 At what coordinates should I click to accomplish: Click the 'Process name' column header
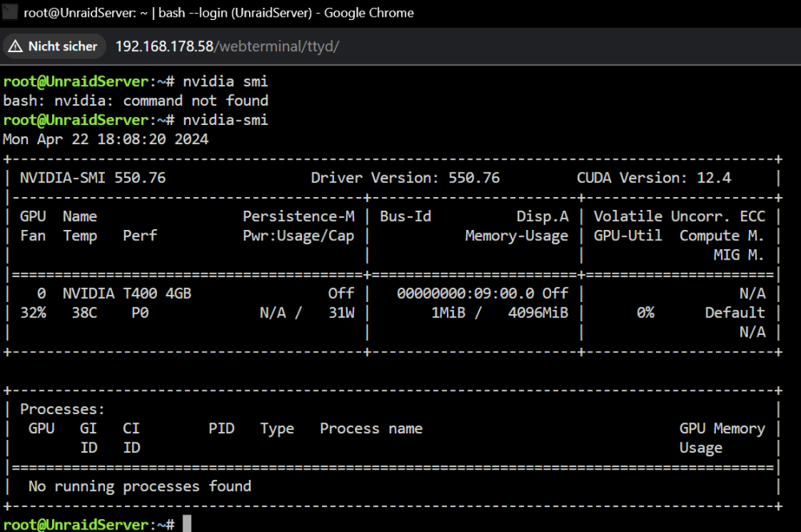[x=371, y=429]
